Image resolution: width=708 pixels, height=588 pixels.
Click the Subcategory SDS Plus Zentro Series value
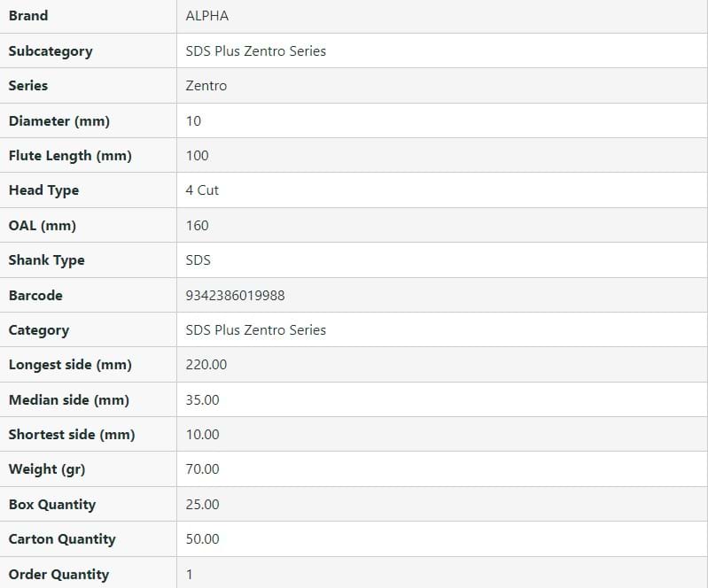click(255, 51)
